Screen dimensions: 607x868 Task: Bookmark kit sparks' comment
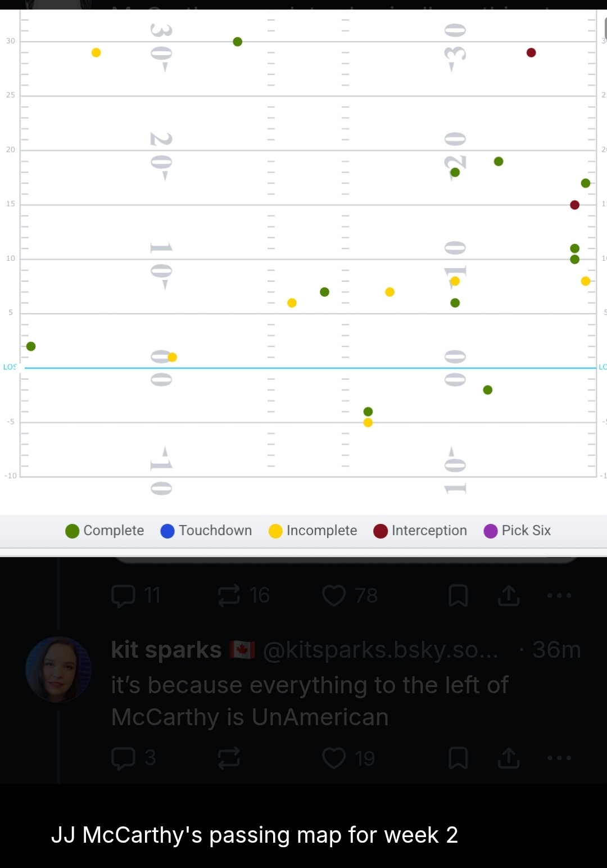[x=458, y=758]
